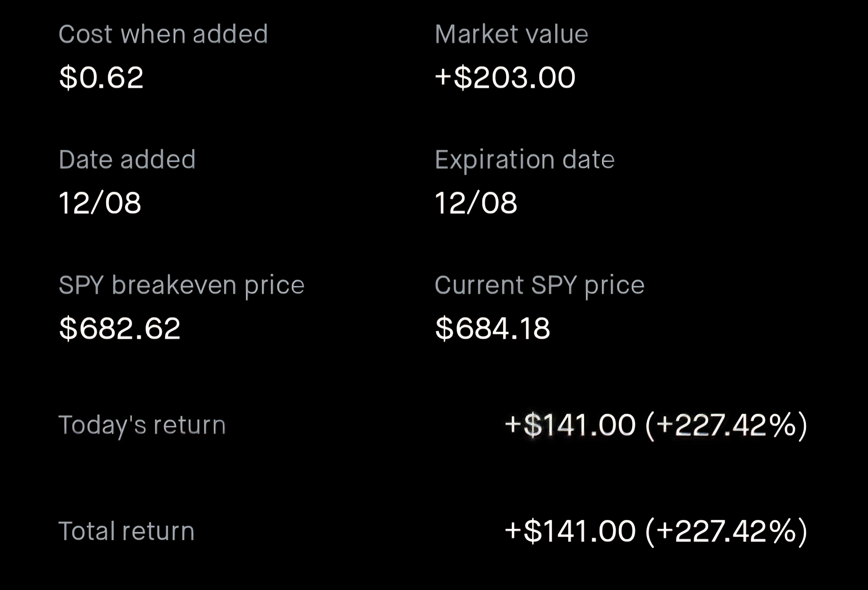Screen dimensions: 868x590
Task: Click the Market value label
Action: click(511, 34)
